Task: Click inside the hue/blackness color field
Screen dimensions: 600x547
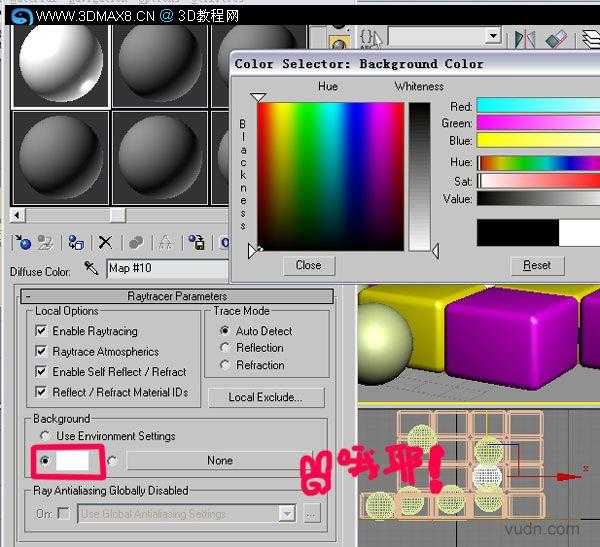Action: click(x=331, y=176)
